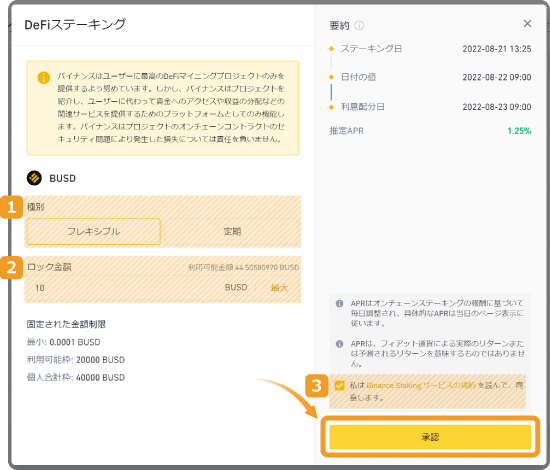Click the ロック金額 label
Viewport: 550px width, 470px height.
pos(49,267)
